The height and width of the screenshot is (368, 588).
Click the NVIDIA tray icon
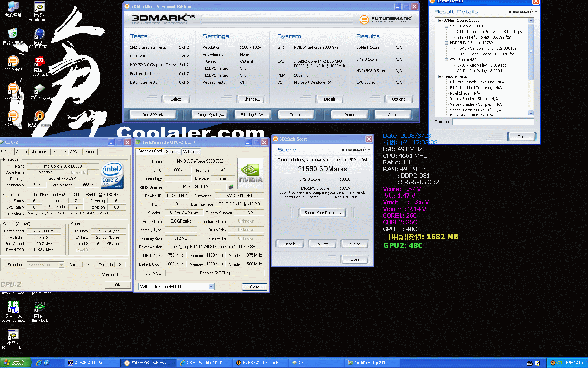pyautogui.click(x=559, y=363)
